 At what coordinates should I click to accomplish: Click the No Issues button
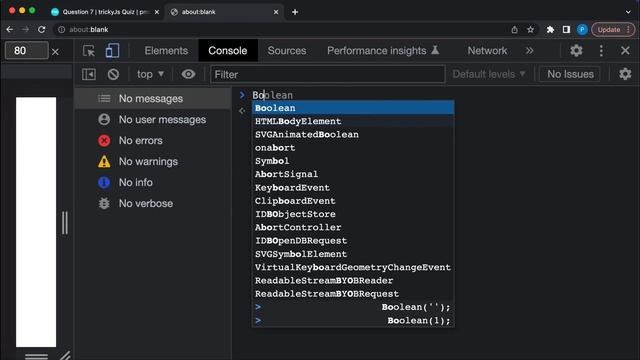[x=570, y=74]
